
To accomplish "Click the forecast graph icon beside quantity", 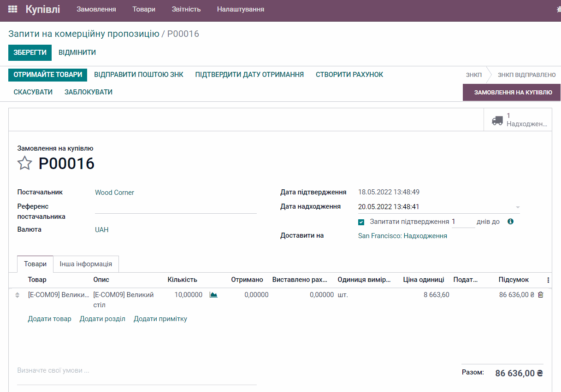I will 213,294.
